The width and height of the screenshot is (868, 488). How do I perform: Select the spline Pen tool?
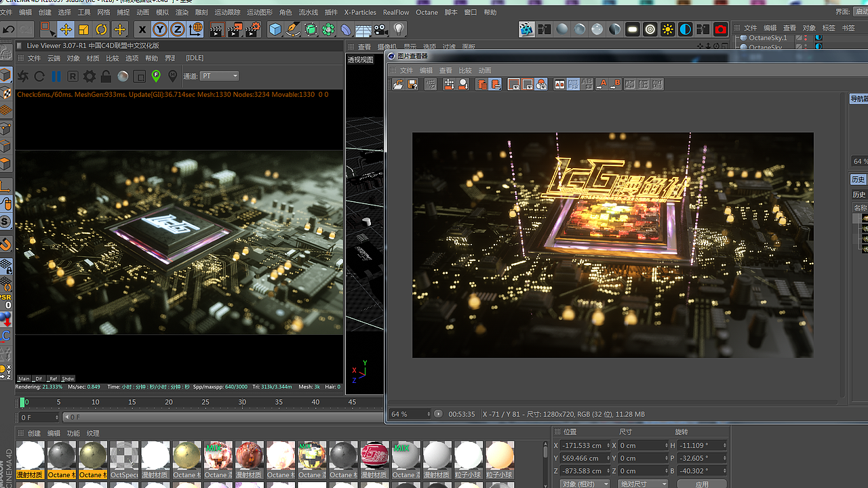(x=293, y=29)
